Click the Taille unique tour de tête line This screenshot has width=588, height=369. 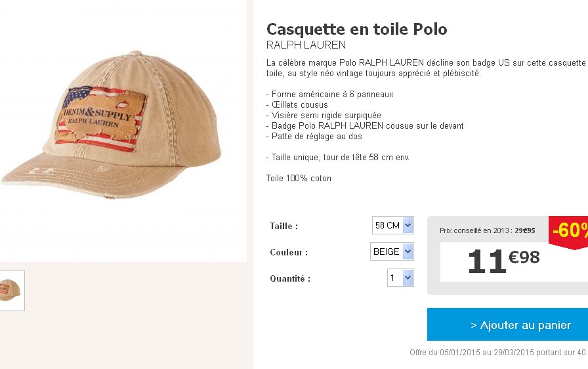point(337,157)
